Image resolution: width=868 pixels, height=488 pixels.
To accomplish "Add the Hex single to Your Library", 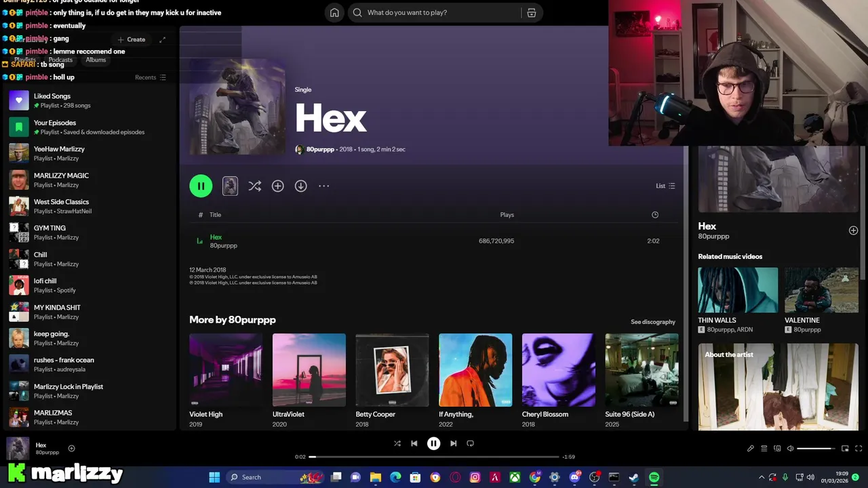I will pyautogui.click(x=277, y=186).
